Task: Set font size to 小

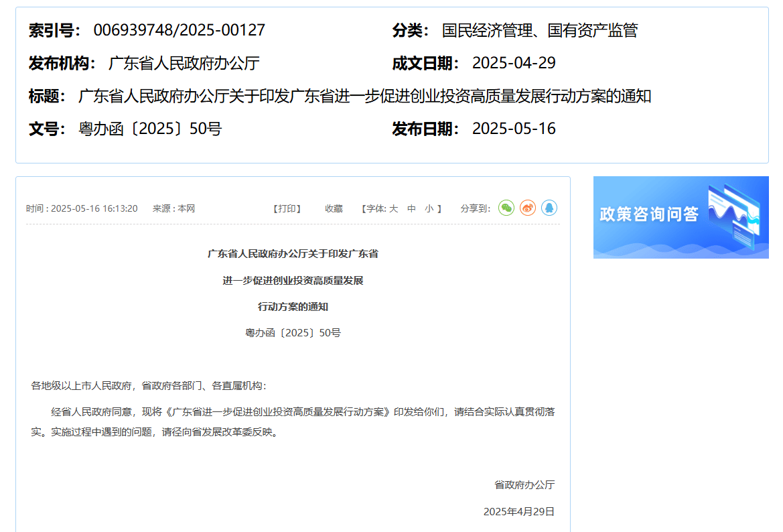Action: (x=429, y=209)
